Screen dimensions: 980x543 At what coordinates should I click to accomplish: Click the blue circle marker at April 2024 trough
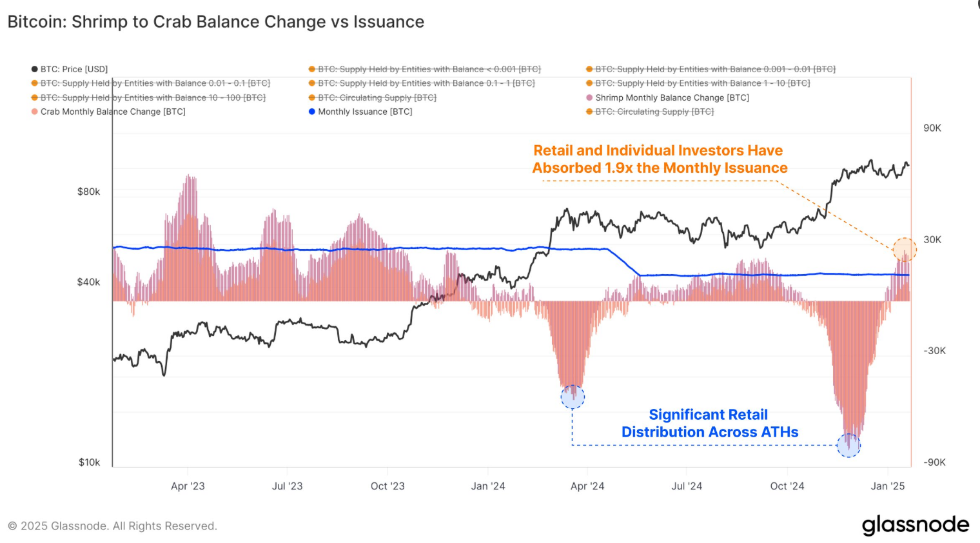(x=573, y=397)
